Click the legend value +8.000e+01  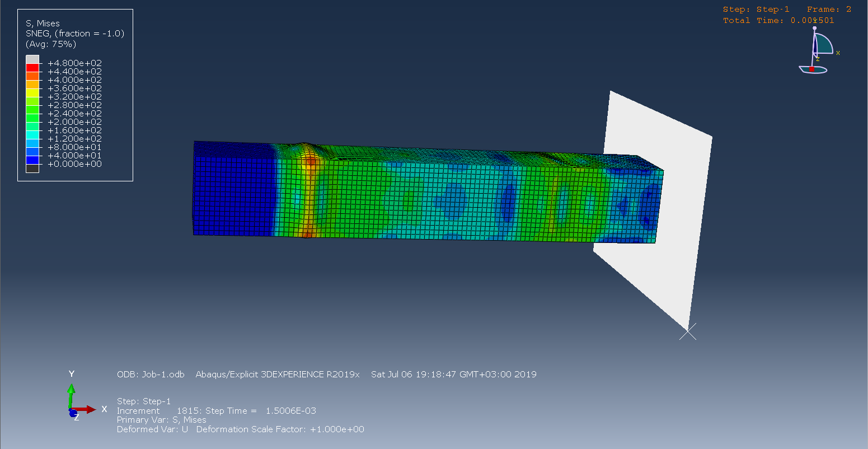point(75,147)
